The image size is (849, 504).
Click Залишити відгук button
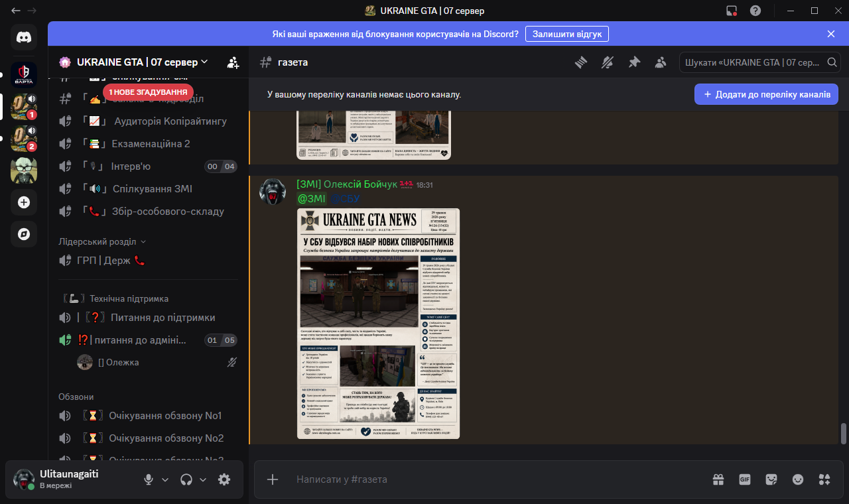click(x=567, y=34)
